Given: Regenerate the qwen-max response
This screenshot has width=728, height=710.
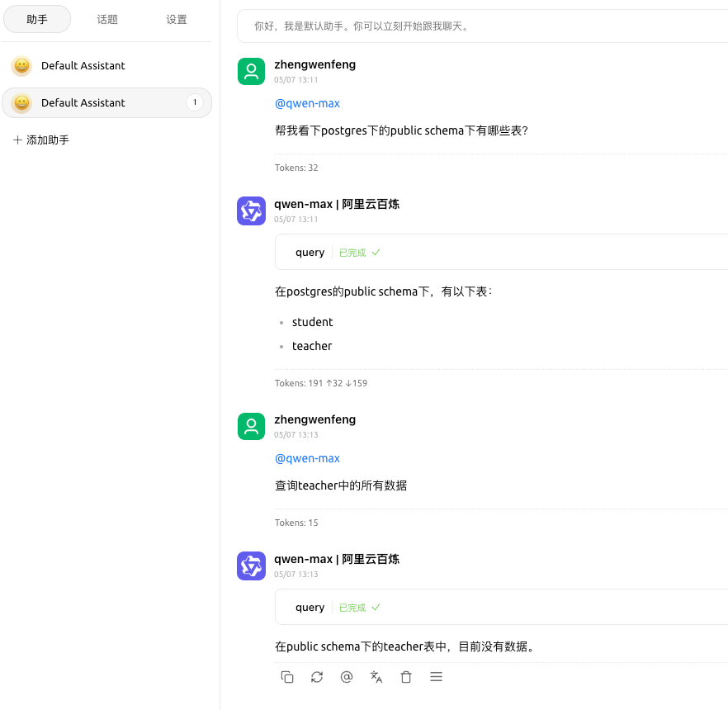Looking at the screenshot, I should [x=317, y=676].
